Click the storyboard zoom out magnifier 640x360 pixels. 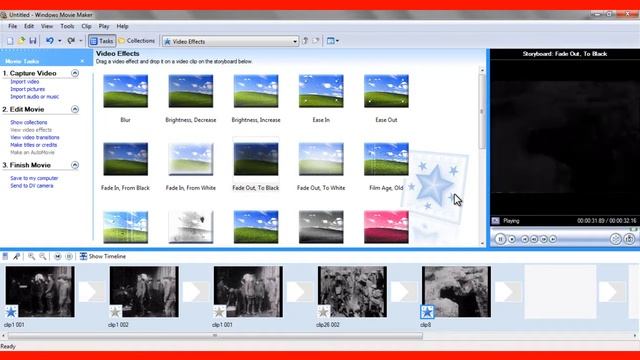tap(42, 256)
